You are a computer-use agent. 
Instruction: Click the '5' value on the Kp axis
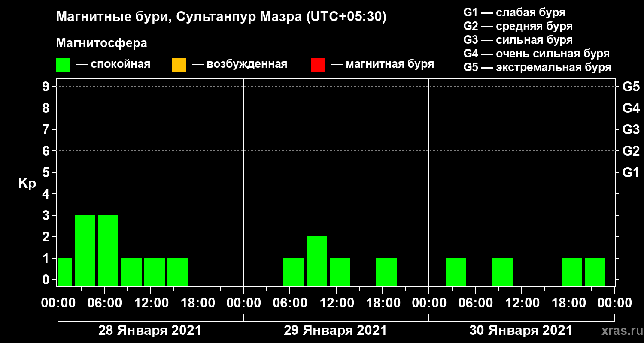[47, 172]
